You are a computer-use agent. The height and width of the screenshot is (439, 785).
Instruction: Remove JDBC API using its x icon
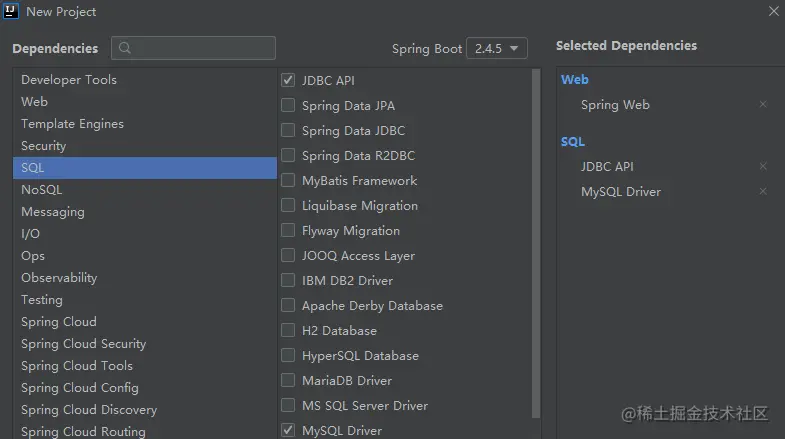pyautogui.click(x=763, y=167)
